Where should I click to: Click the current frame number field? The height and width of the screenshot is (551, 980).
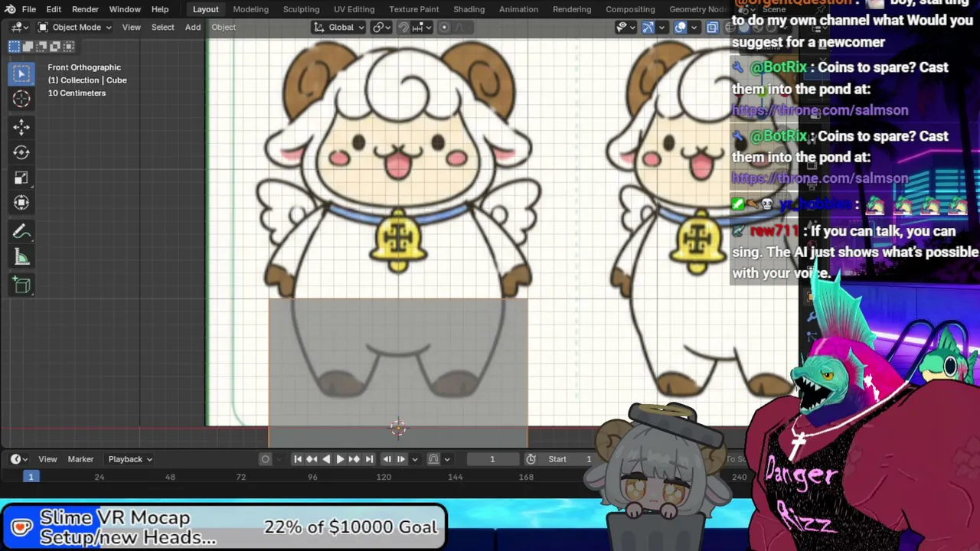click(x=492, y=459)
